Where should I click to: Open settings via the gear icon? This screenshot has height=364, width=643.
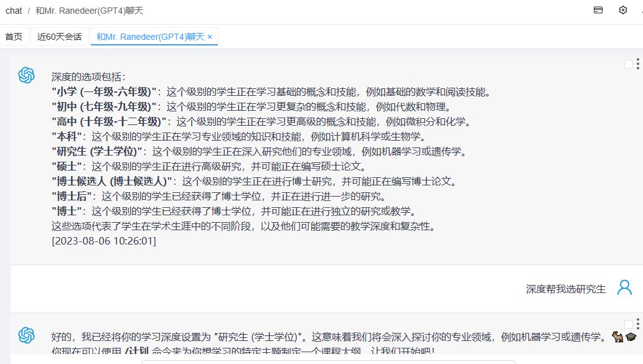pyautogui.click(x=623, y=10)
